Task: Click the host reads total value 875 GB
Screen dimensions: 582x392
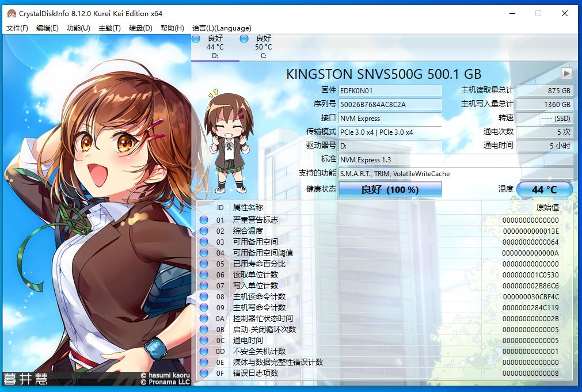Action: pos(544,90)
